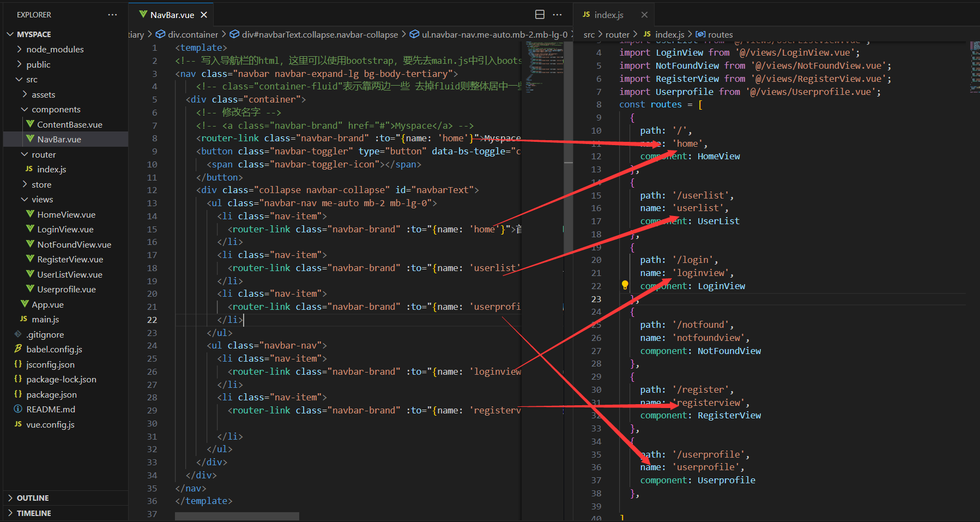Click the 'const routes' declaration on line 8
The image size is (980, 522).
coord(650,104)
